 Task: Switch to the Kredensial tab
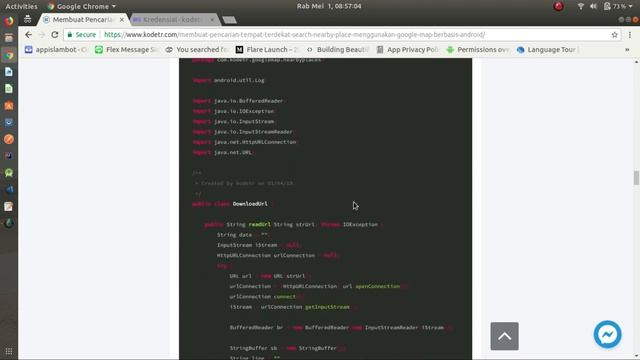[x=171, y=20]
